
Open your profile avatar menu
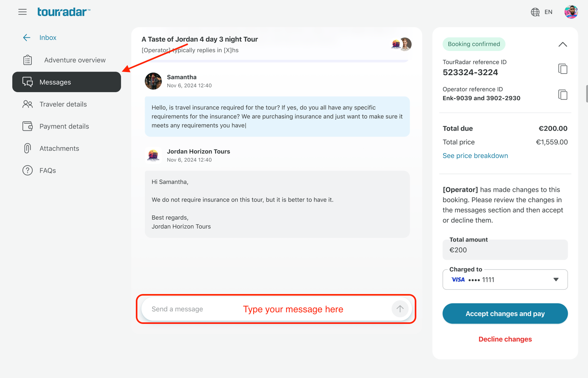(x=571, y=12)
